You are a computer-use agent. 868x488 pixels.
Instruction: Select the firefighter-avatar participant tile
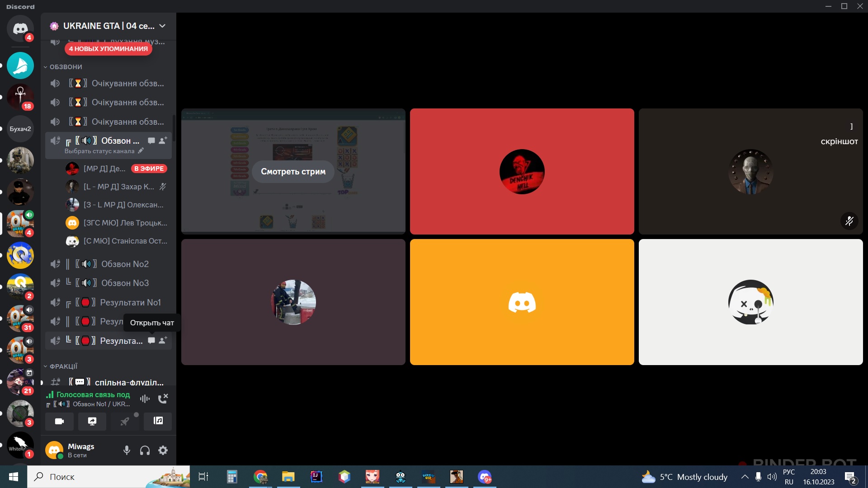coord(293,302)
